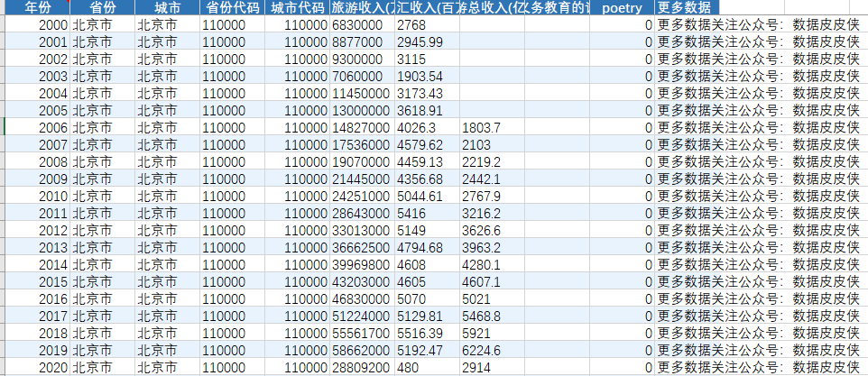Click the poetry column header
This screenshot has width=868, height=376.
(x=623, y=8)
